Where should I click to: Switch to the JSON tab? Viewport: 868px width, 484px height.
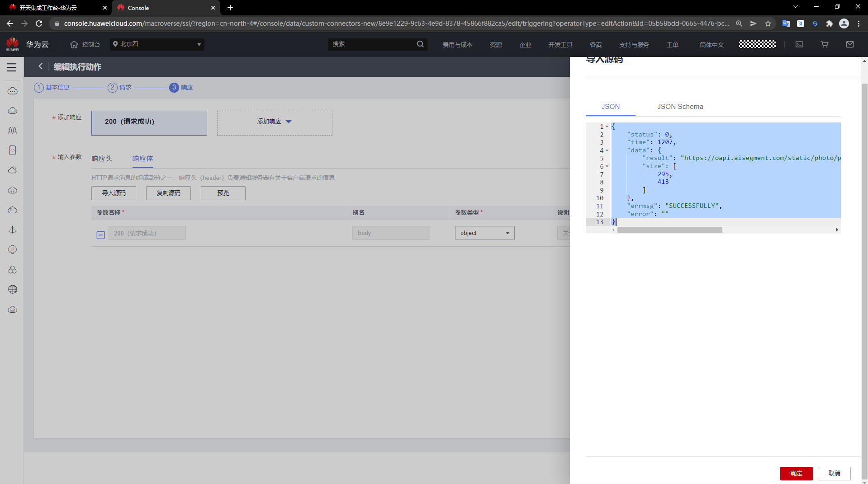(x=611, y=107)
